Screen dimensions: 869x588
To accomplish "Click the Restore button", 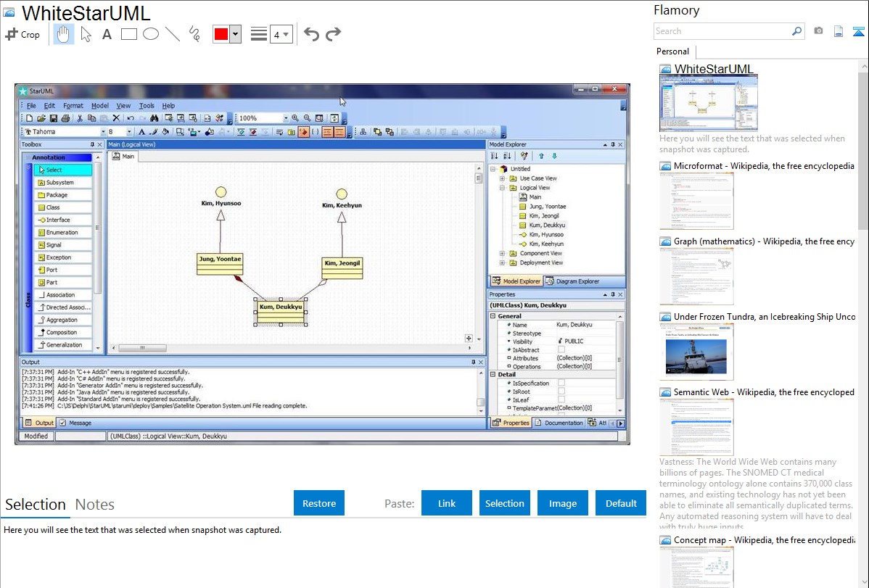I will click(x=319, y=503).
